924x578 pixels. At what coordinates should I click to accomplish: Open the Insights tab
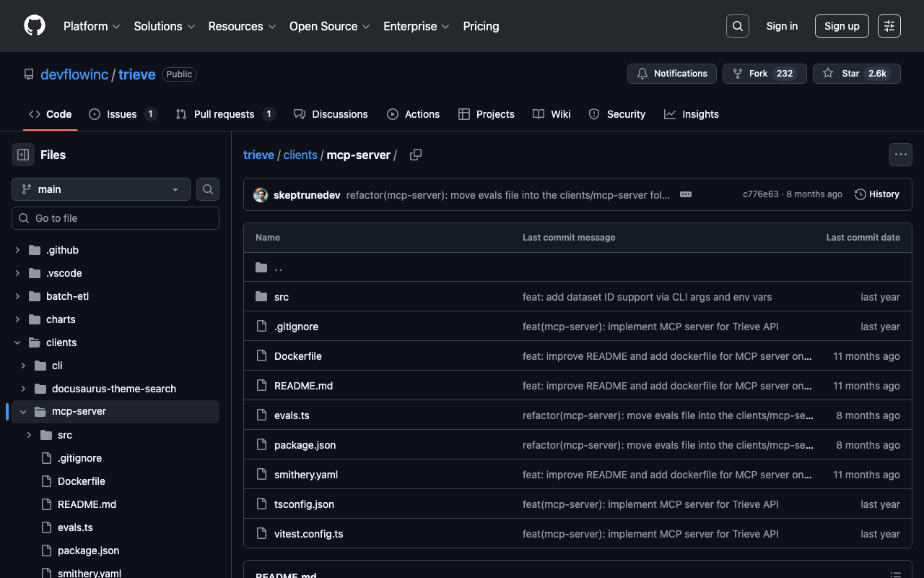point(692,114)
